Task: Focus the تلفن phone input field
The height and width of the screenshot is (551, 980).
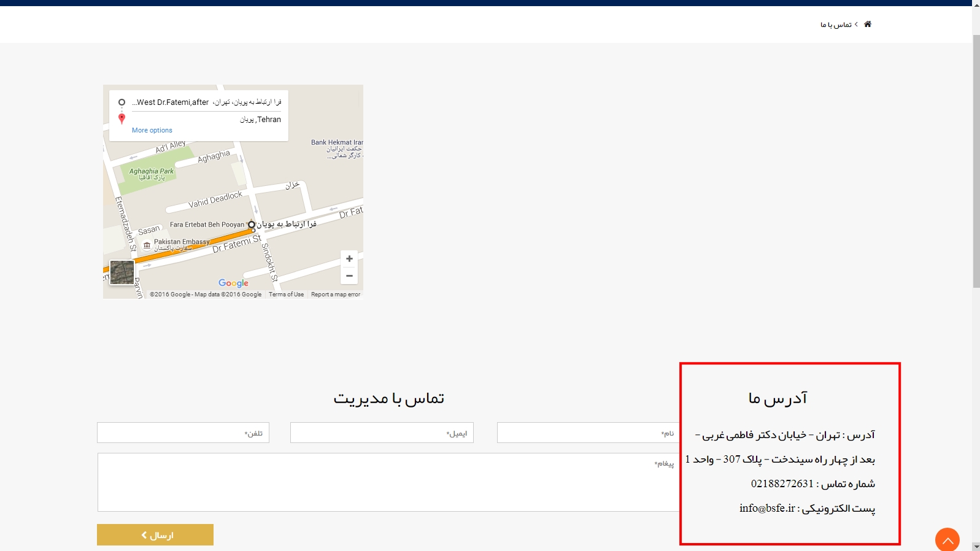Action: click(x=183, y=433)
